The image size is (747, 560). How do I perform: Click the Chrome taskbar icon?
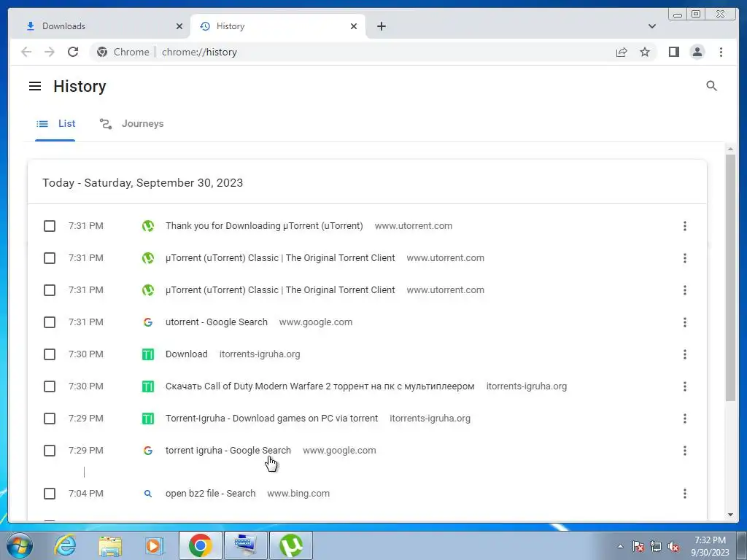(x=200, y=545)
